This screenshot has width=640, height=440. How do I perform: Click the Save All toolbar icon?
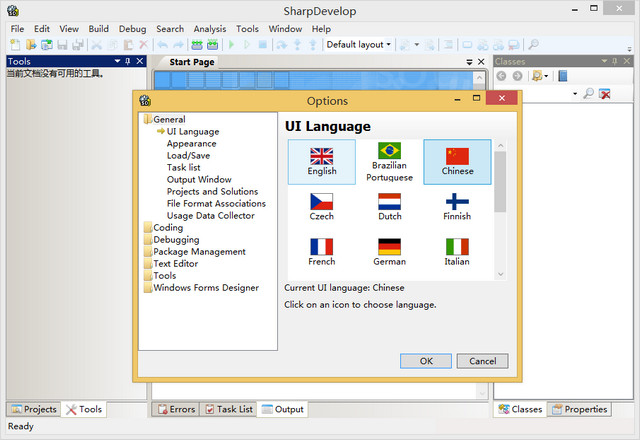[78, 44]
